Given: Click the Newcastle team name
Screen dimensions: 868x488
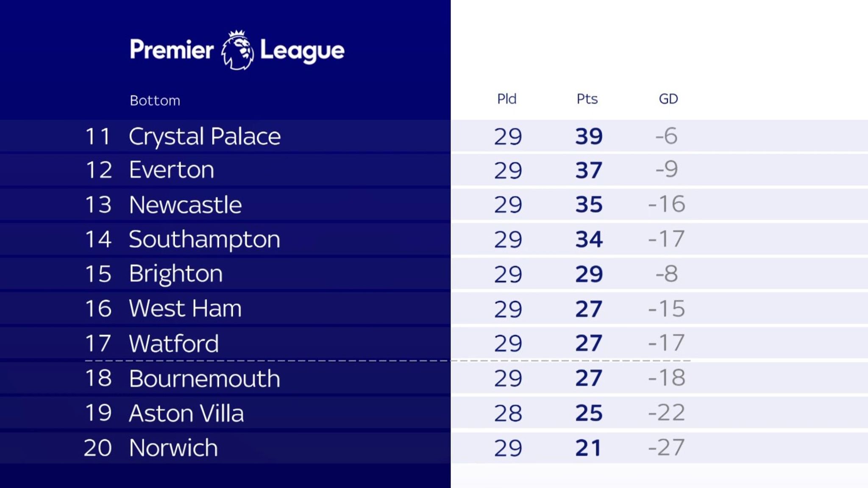Looking at the screenshot, I should (185, 205).
